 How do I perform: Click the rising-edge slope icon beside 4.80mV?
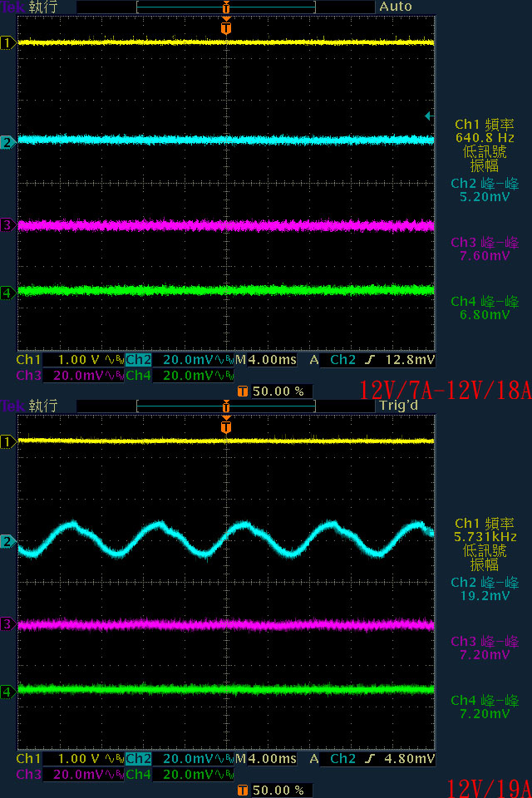click(x=370, y=759)
